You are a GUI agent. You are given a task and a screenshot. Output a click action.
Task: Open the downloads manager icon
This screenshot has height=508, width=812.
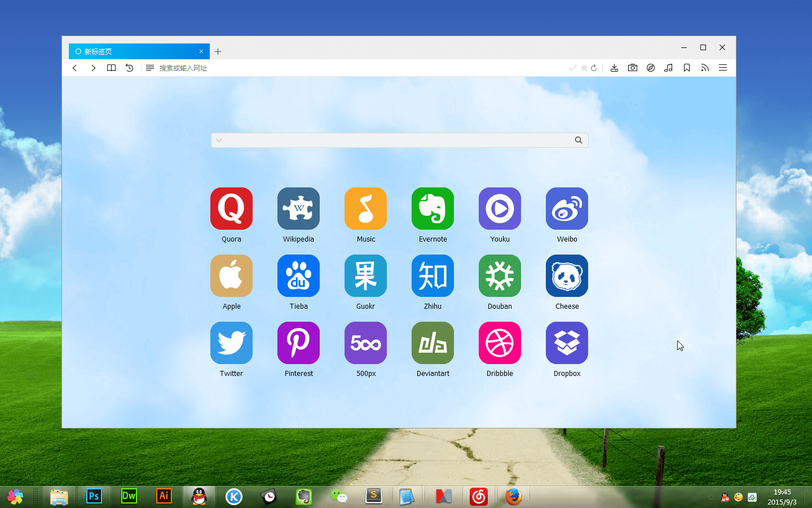coord(614,68)
